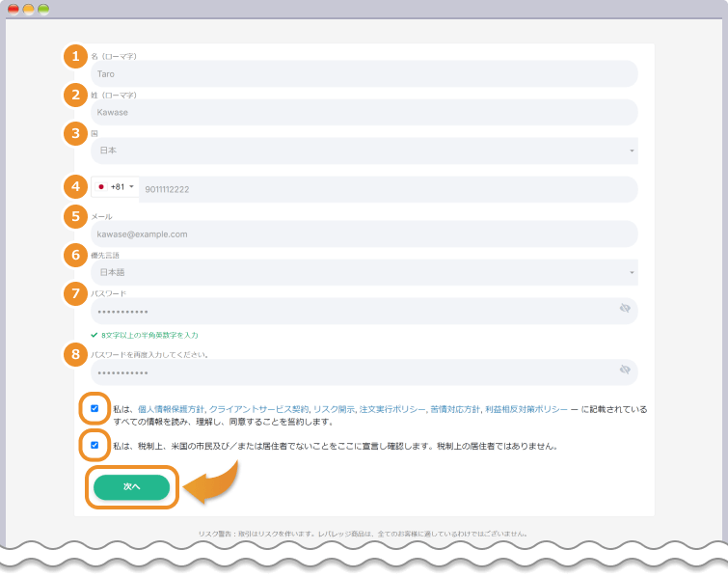
Task: Open the 利益相反対策ポリシー link
Action: pos(526,409)
